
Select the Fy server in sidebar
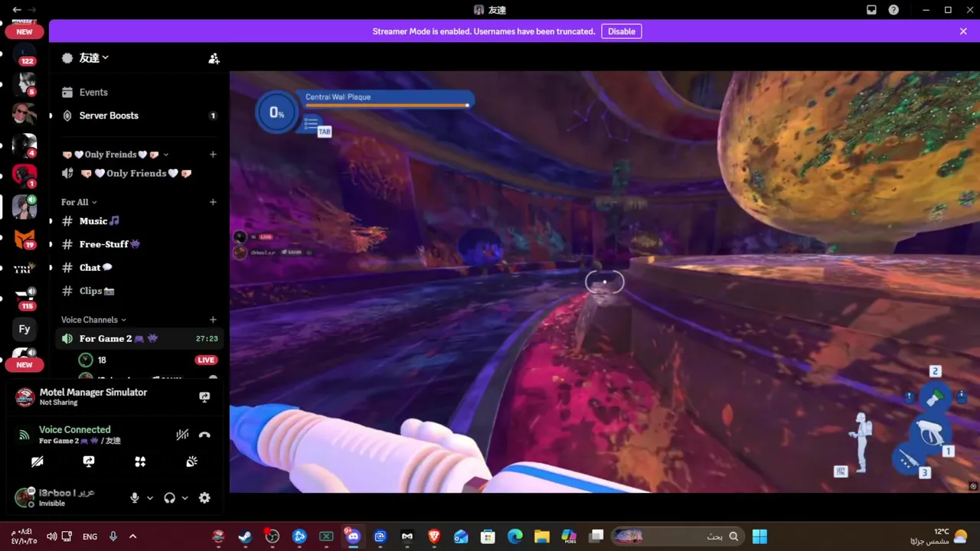tap(24, 329)
